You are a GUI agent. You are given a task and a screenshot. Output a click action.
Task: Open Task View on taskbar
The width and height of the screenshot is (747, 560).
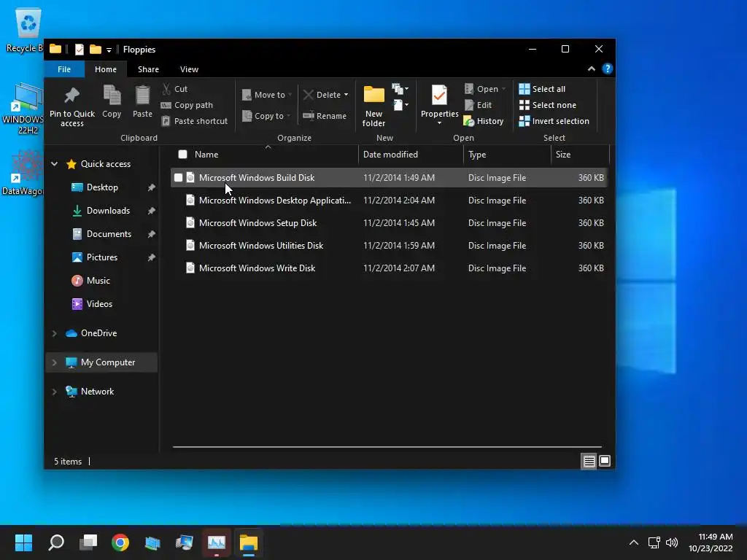pyautogui.click(x=88, y=542)
